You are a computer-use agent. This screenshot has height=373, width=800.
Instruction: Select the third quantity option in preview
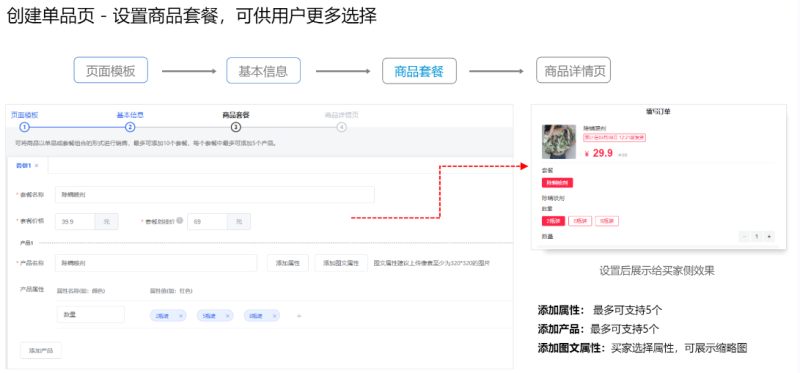(x=607, y=221)
